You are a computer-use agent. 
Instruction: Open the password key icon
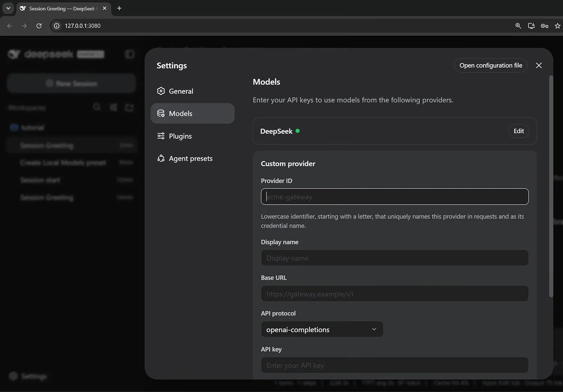click(x=544, y=26)
